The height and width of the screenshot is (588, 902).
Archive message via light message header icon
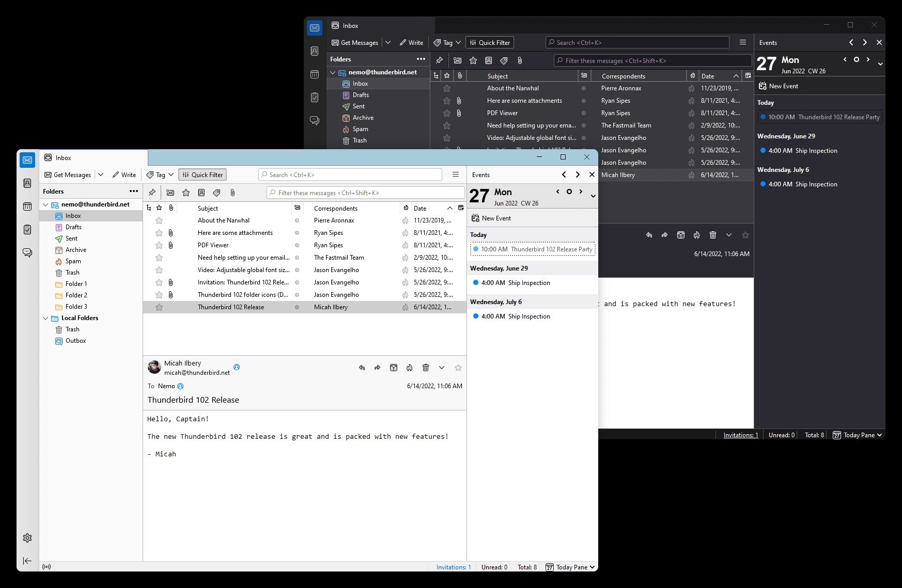click(x=394, y=368)
